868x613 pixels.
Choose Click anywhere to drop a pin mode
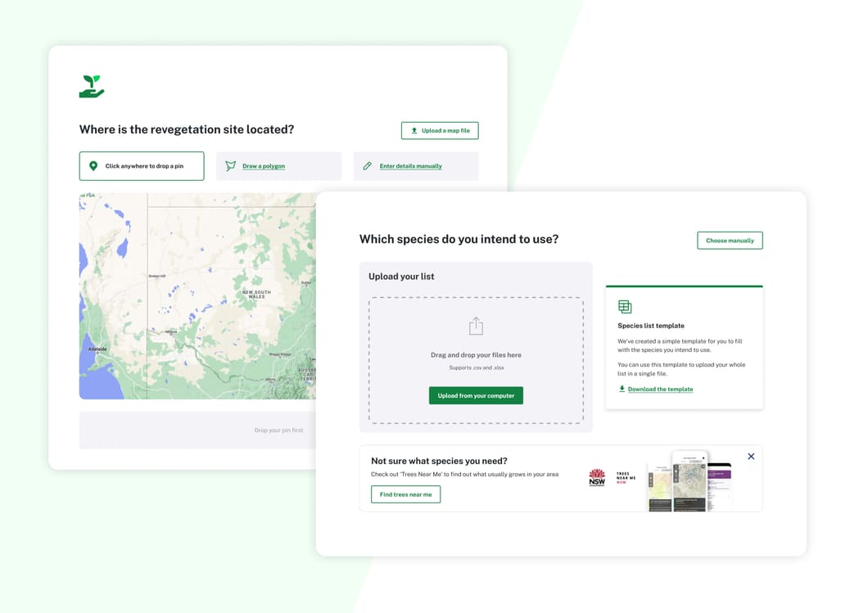point(141,165)
